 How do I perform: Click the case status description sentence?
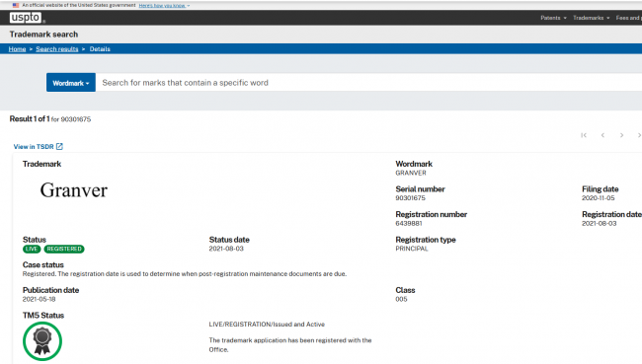pyautogui.click(x=185, y=274)
